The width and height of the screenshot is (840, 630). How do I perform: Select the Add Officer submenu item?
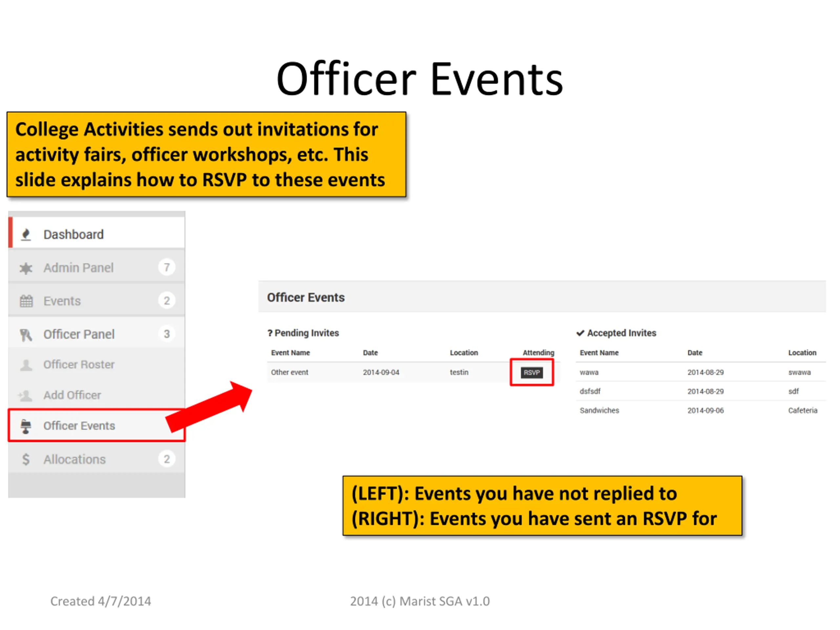point(97,395)
